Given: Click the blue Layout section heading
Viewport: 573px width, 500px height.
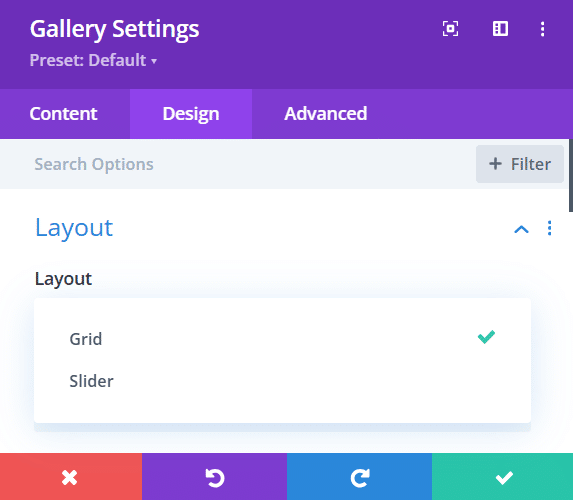Looking at the screenshot, I should point(74,228).
